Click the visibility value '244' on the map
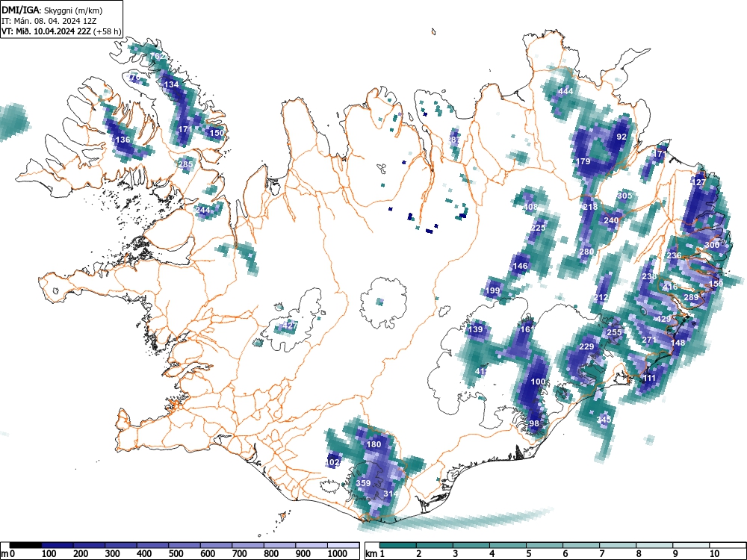This screenshot has height=560, width=747. 203,210
